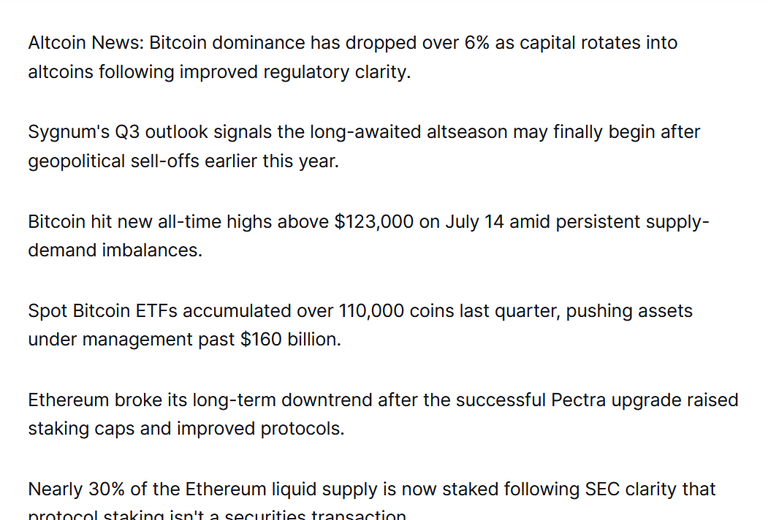This screenshot has height=520, width=768.
Task: Click the '$123,000' price figure
Action: click(374, 222)
